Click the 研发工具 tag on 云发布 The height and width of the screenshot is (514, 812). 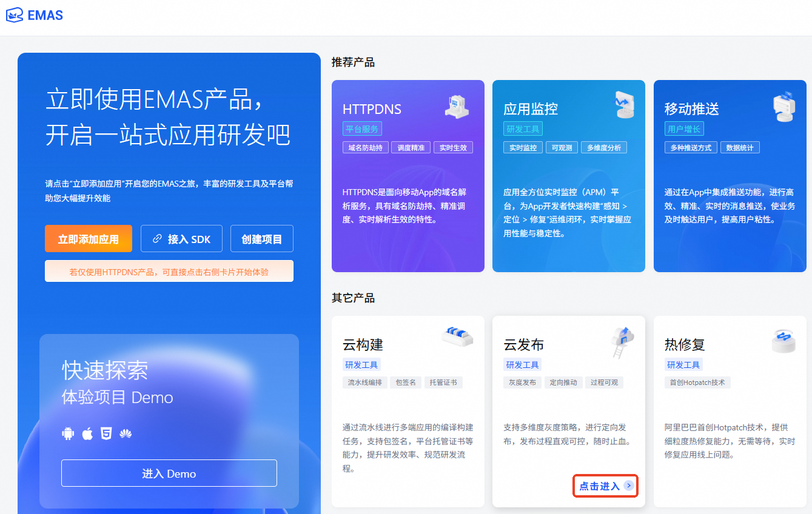(522, 364)
